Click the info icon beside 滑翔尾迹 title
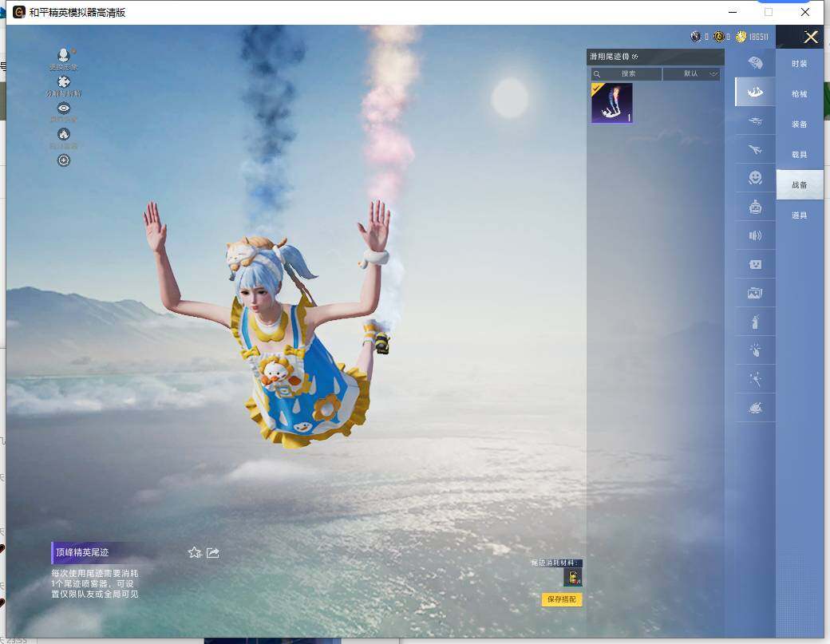Image resolution: width=830 pixels, height=644 pixels. [634, 57]
